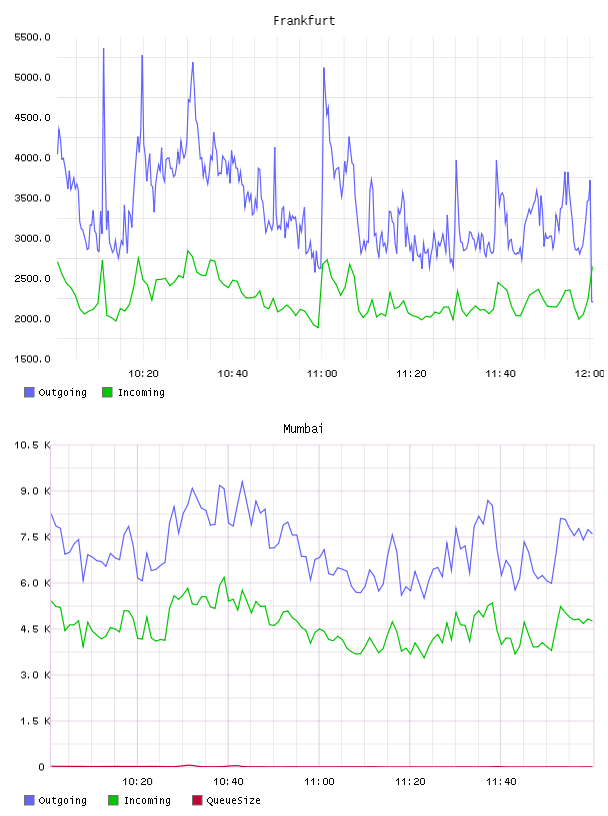Image resolution: width=608 pixels, height=816 pixels.
Task: Click the 3500.0 y-axis label on Frankfurt chart
Action: point(32,198)
